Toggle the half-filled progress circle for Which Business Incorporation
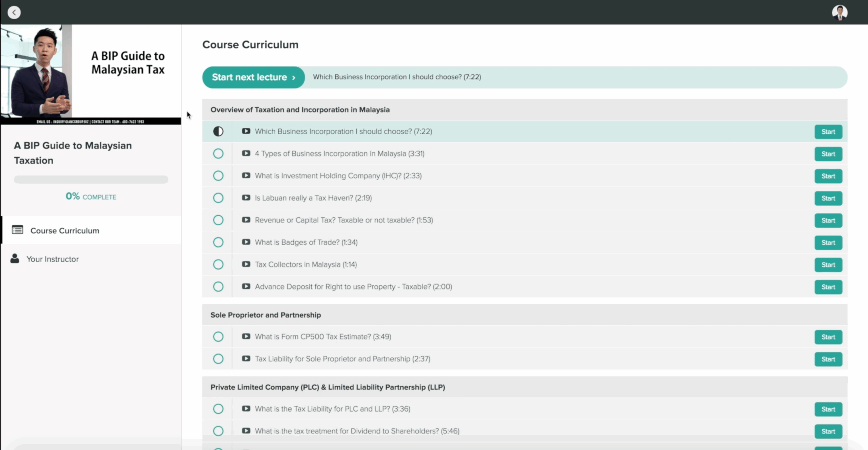This screenshot has height=450, width=868. [x=218, y=131]
